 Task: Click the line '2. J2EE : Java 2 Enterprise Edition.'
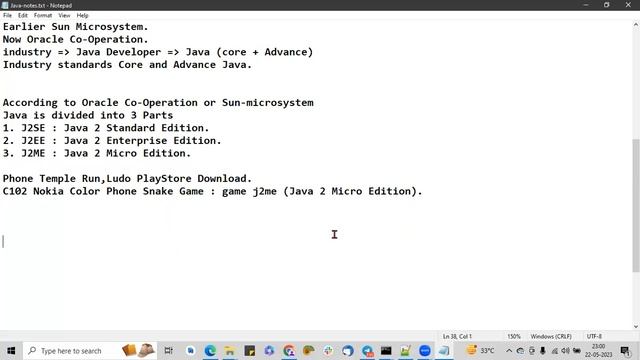(112, 141)
